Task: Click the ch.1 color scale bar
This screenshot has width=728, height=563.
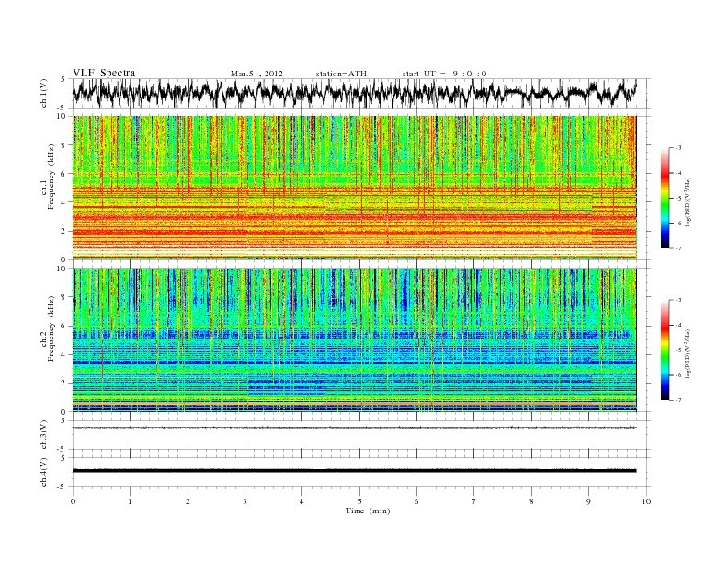Action: point(665,198)
